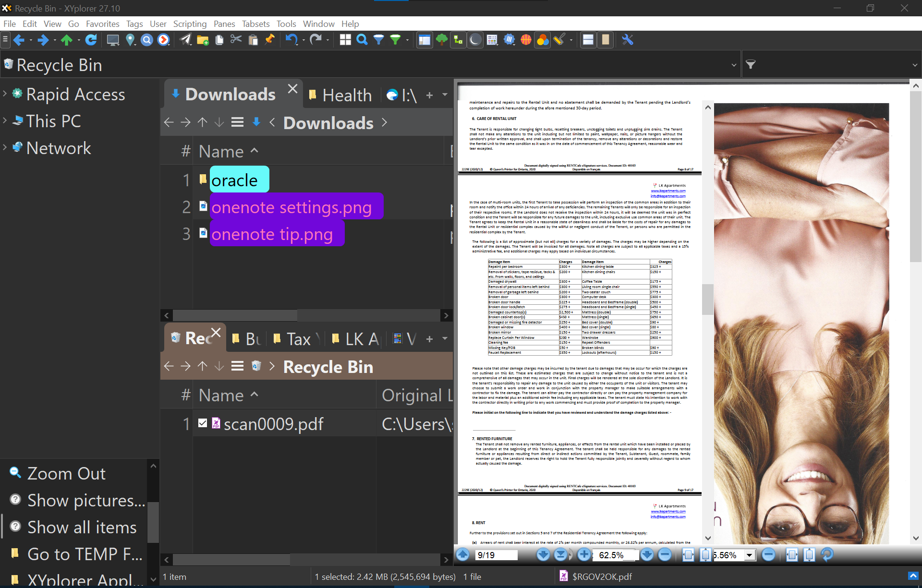The width and height of the screenshot is (922, 588).
Task: Open the zoom percentage dropdown in the preview bar
Action: click(751, 555)
